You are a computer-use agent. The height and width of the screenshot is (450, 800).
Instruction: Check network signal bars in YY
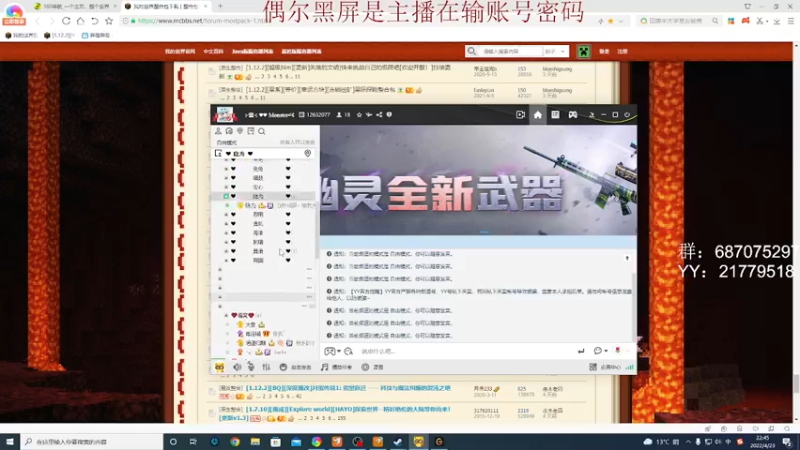point(630,367)
